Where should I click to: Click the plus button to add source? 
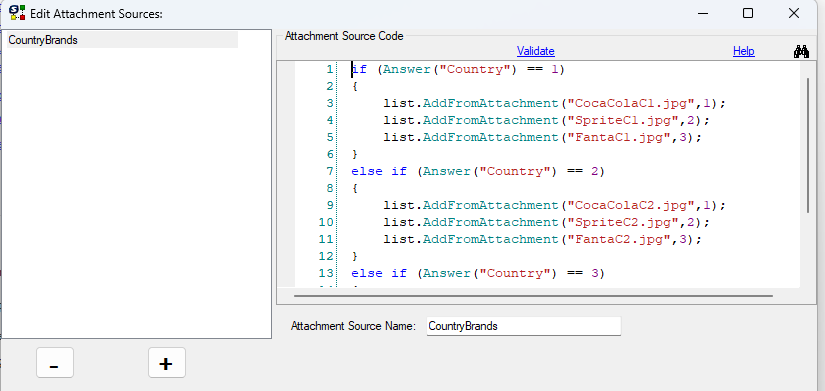coord(167,363)
